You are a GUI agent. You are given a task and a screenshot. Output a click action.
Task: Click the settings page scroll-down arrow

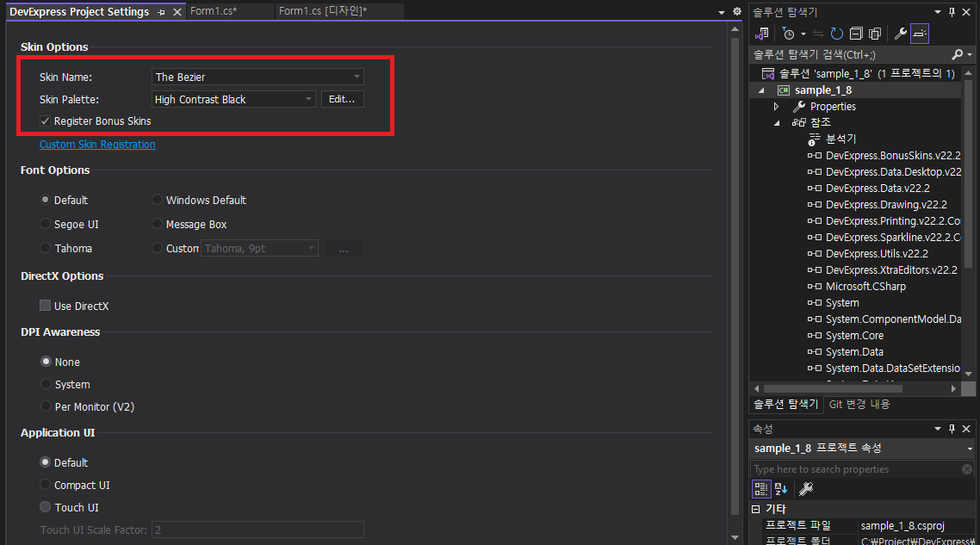click(735, 537)
